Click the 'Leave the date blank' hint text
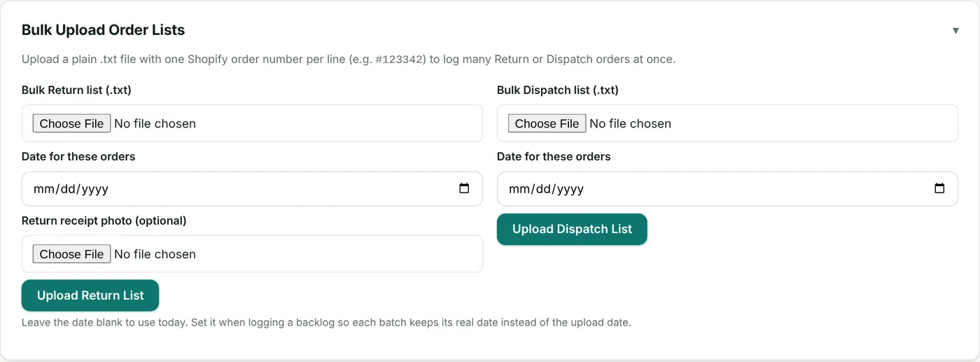Image resolution: width=980 pixels, height=362 pixels. click(x=326, y=323)
